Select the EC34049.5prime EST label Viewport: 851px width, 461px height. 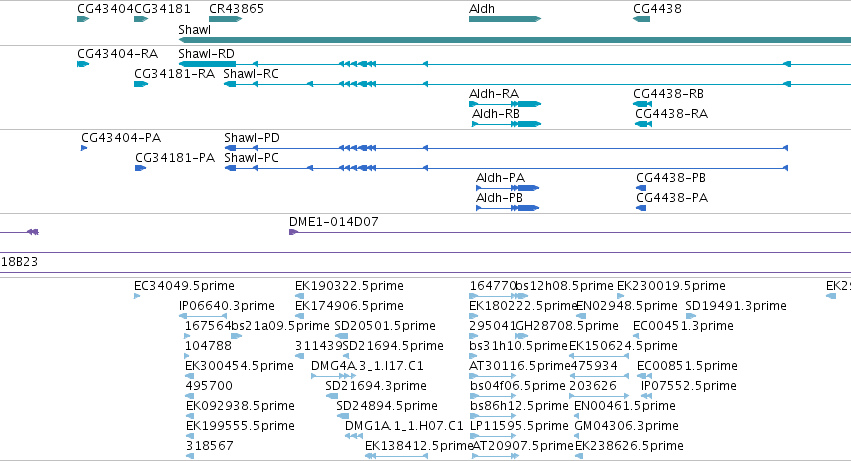[185, 286]
